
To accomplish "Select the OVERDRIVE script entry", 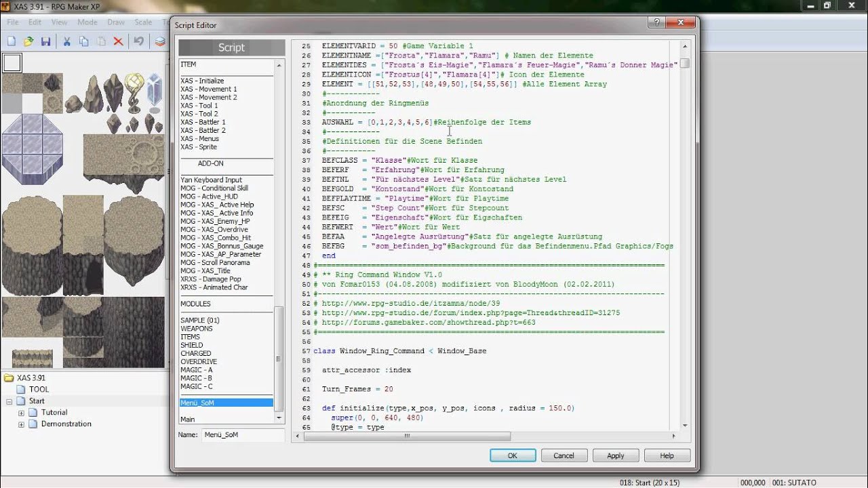I will click(x=199, y=362).
